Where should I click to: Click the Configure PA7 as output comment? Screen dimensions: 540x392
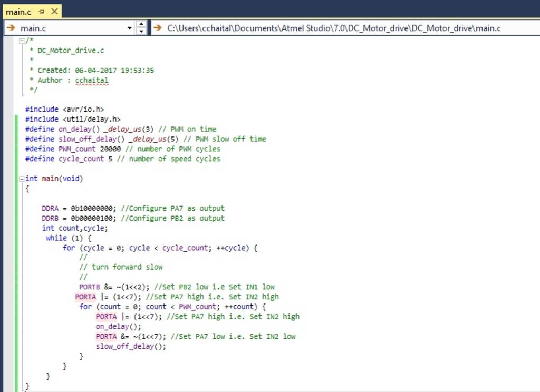coord(172,209)
